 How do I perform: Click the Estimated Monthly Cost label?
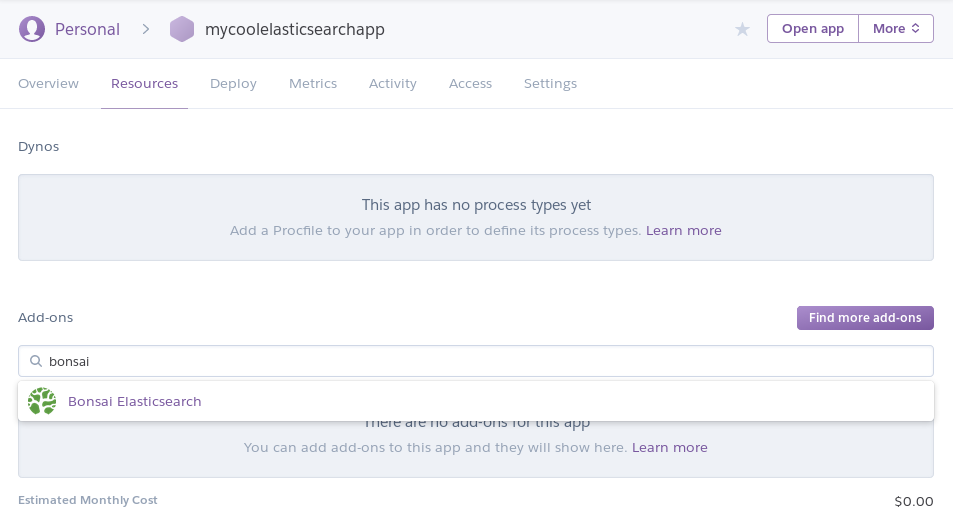pyautogui.click(x=88, y=500)
